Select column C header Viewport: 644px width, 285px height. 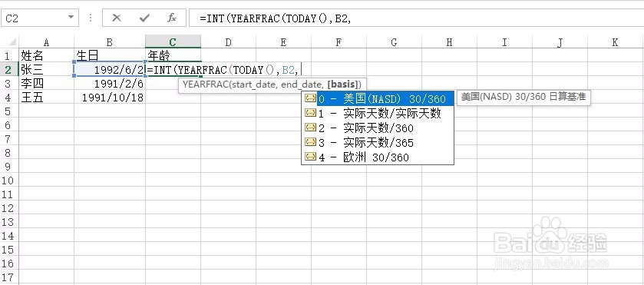click(173, 42)
